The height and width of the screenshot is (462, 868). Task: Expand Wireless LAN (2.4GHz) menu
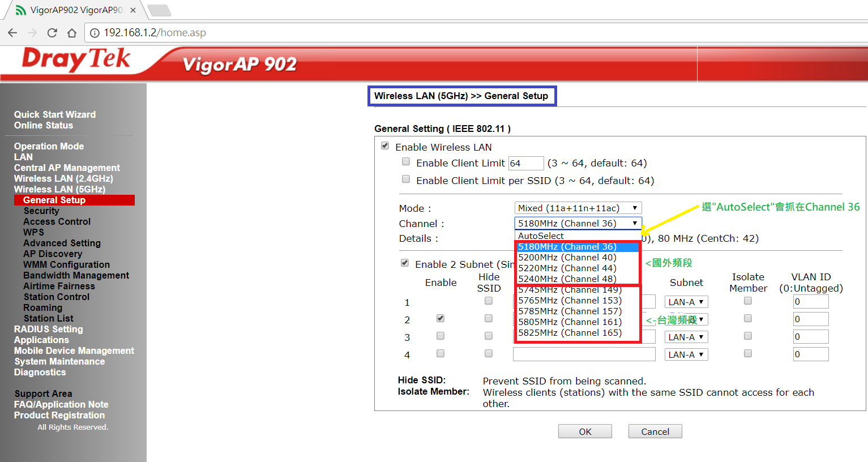(x=63, y=178)
